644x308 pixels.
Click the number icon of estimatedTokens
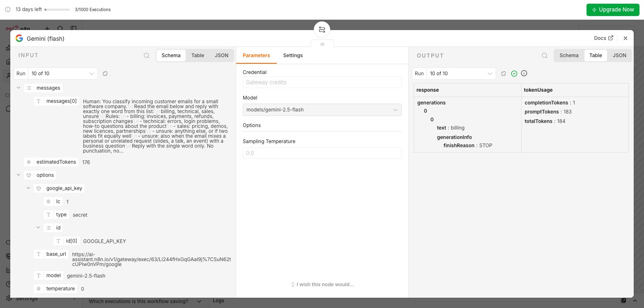coord(29,162)
